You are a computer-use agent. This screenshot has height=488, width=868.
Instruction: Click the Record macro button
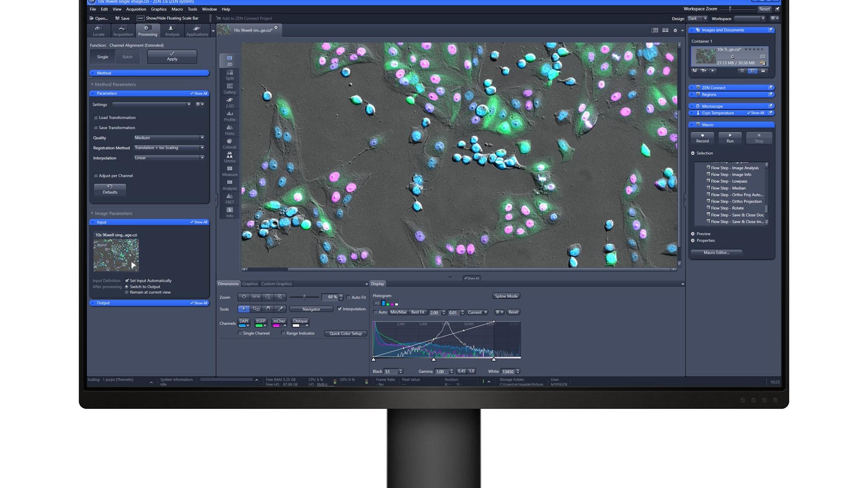pos(702,138)
